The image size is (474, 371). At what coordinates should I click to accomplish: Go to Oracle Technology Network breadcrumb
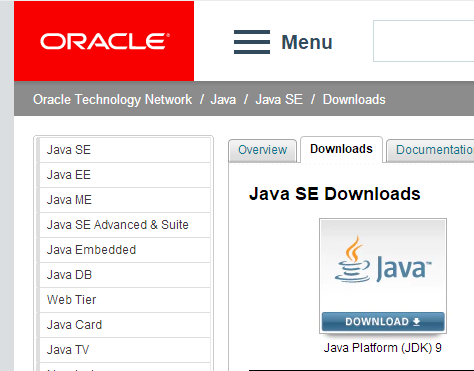112,100
